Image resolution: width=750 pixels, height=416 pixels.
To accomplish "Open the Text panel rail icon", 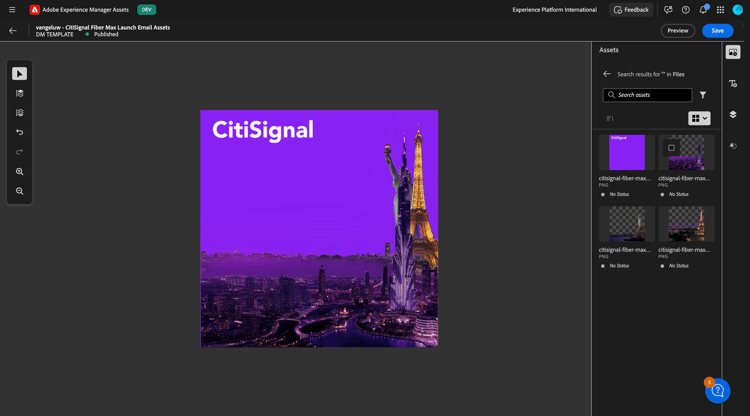I will 733,84.
